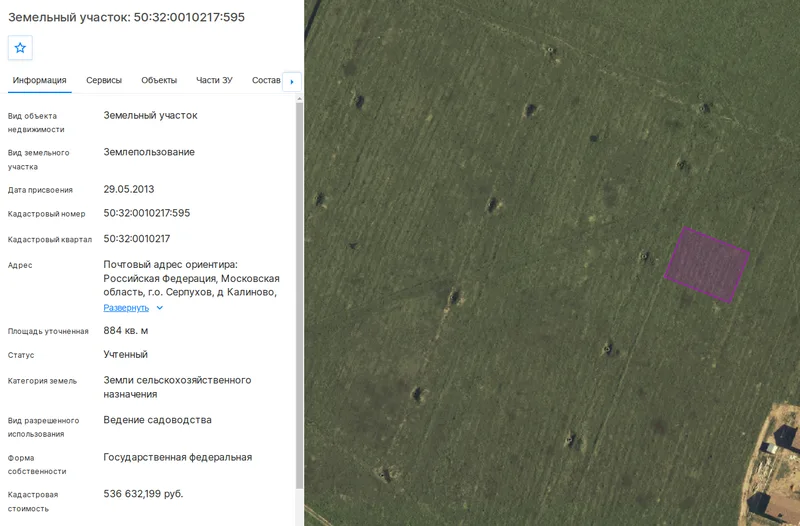The height and width of the screenshot is (526, 800).
Task: Click the Кадастровый квартал value 50:32:0010217
Action: (137, 238)
